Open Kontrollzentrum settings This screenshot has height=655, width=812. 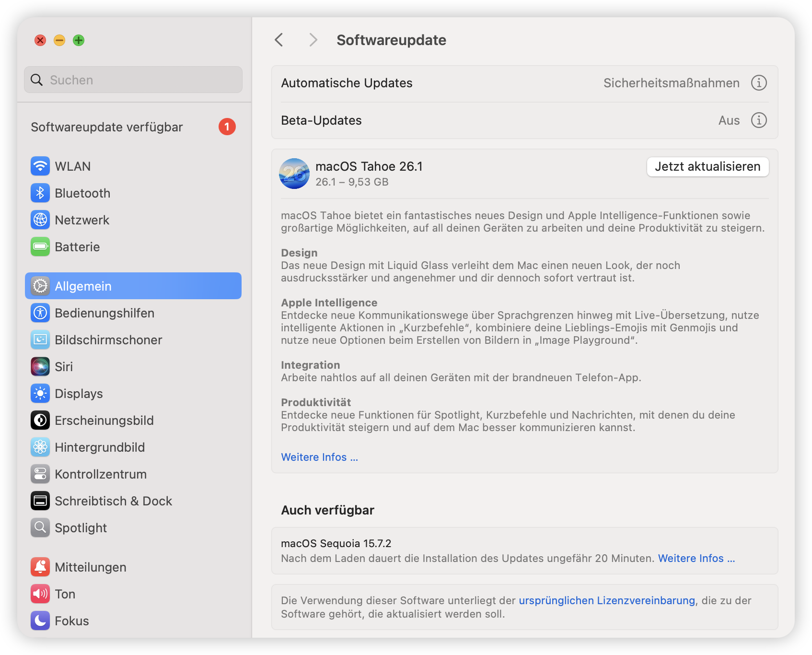(133, 474)
